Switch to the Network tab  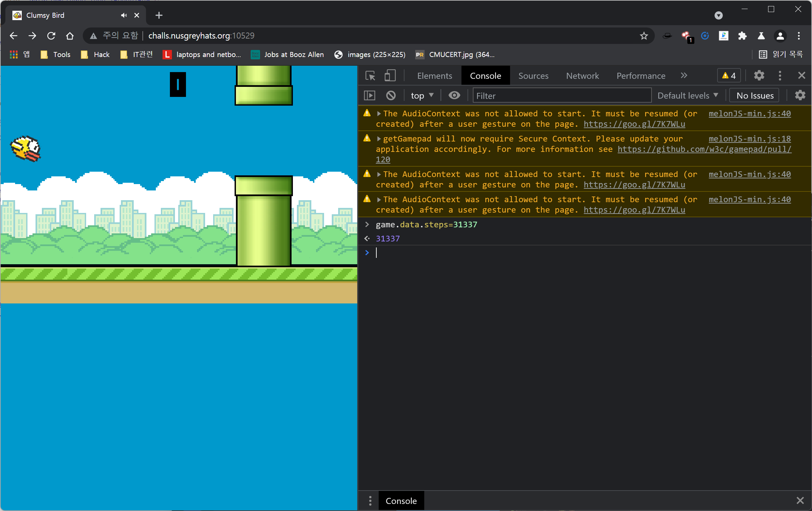[582, 75]
